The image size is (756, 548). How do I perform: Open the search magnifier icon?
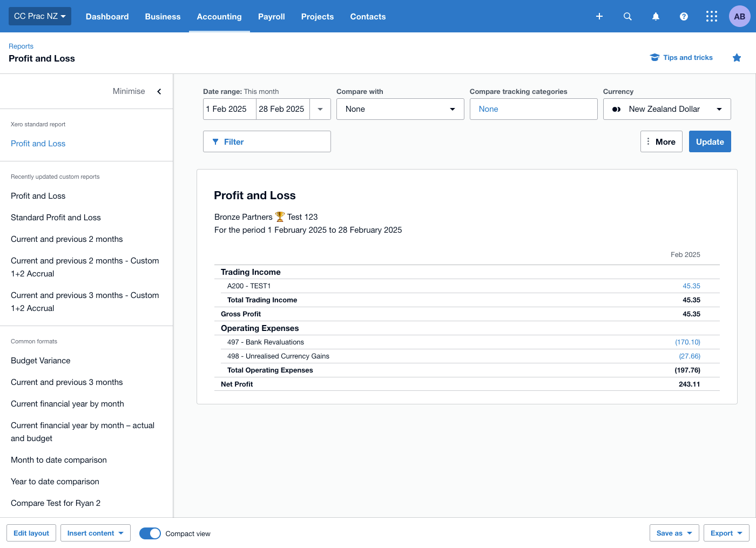[x=627, y=16]
